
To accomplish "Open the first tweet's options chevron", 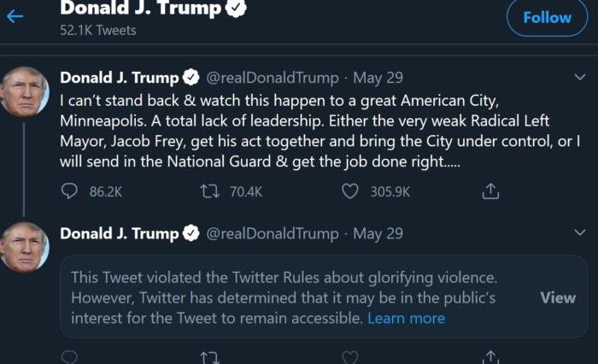I will [x=581, y=77].
